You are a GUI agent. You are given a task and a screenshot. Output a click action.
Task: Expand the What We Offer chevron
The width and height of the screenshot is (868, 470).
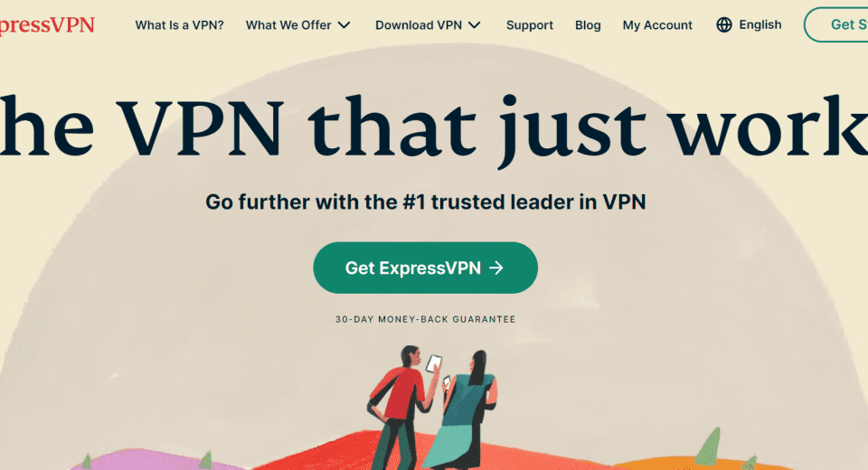[344, 25]
